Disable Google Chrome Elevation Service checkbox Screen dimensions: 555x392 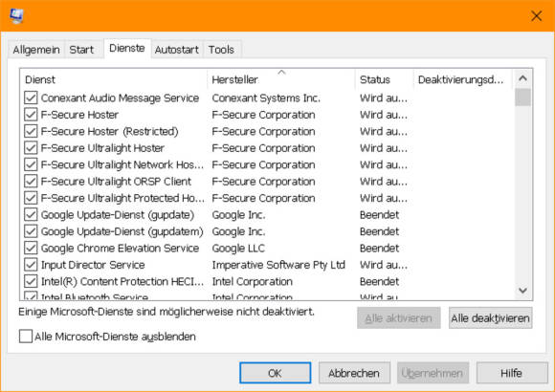(31, 248)
